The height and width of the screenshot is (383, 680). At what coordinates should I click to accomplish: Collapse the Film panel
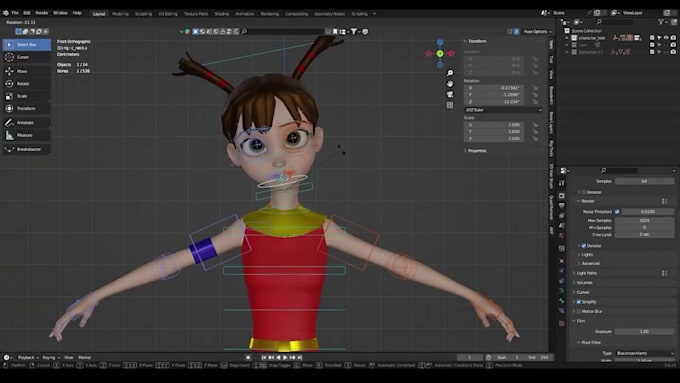[580, 321]
